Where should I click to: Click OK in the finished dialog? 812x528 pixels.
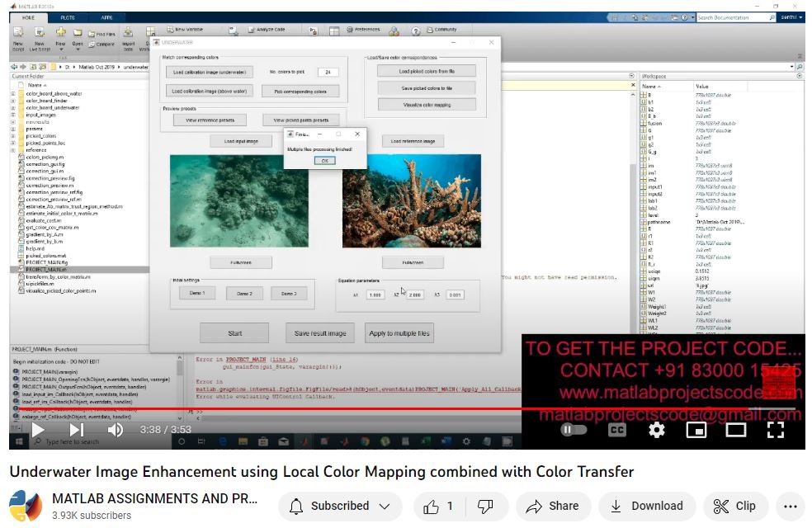324,161
